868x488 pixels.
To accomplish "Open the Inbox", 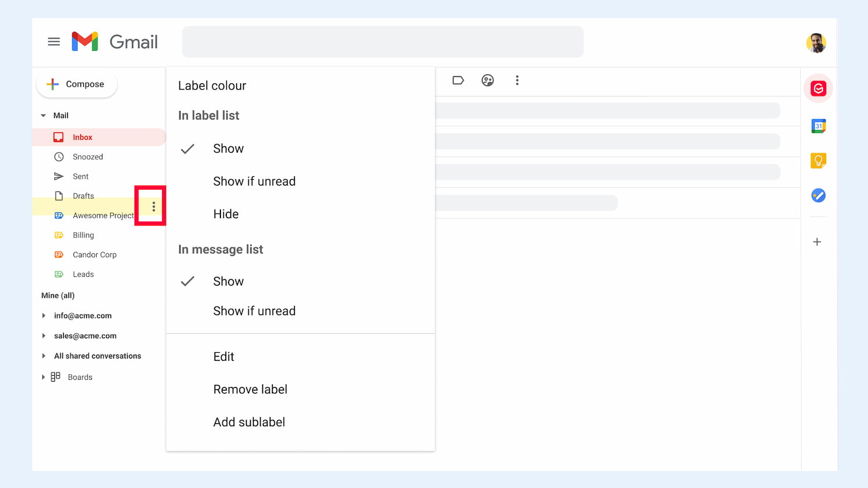I will [x=83, y=137].
